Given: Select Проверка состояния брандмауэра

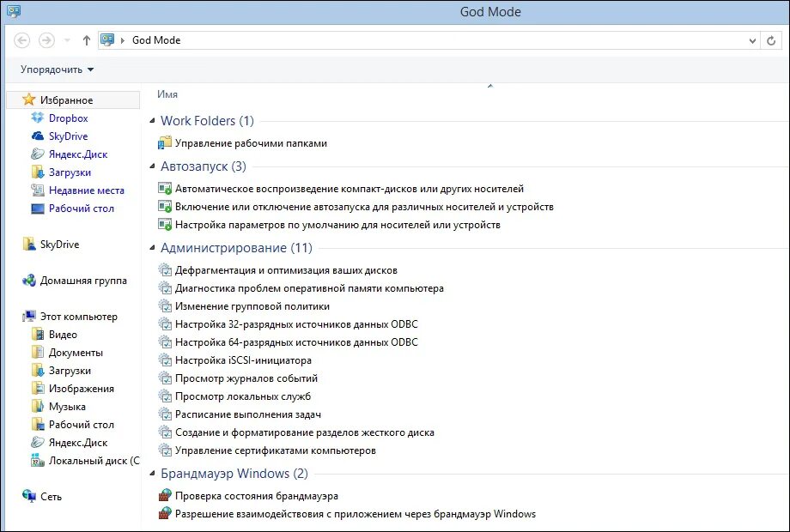Looking at the screenshot, I should pyautogui.click(x=257, y=496).
